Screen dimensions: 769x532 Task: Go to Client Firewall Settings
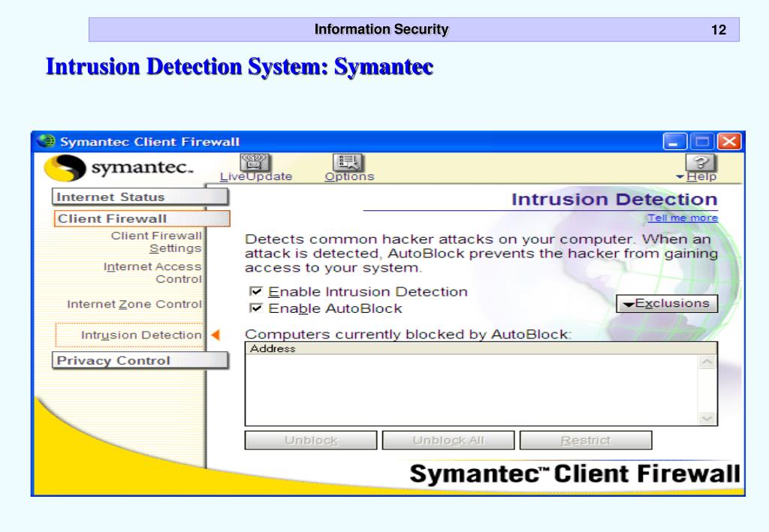tap(156, 242)
